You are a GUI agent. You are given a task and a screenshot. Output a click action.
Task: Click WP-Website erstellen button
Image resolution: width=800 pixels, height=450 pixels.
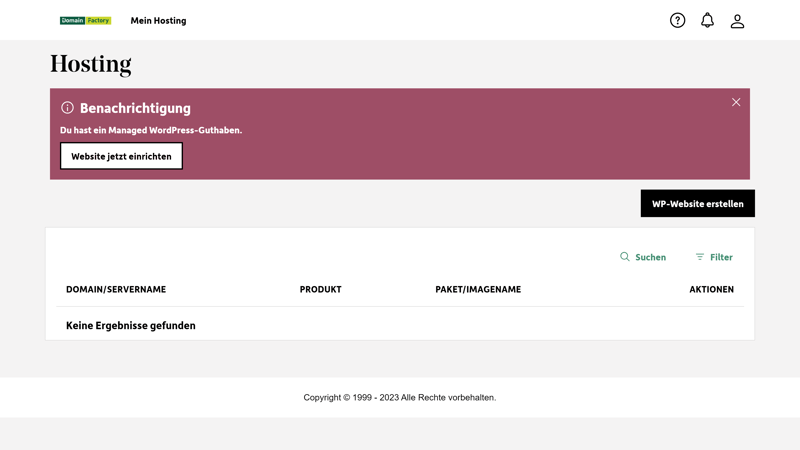(697, 203)
